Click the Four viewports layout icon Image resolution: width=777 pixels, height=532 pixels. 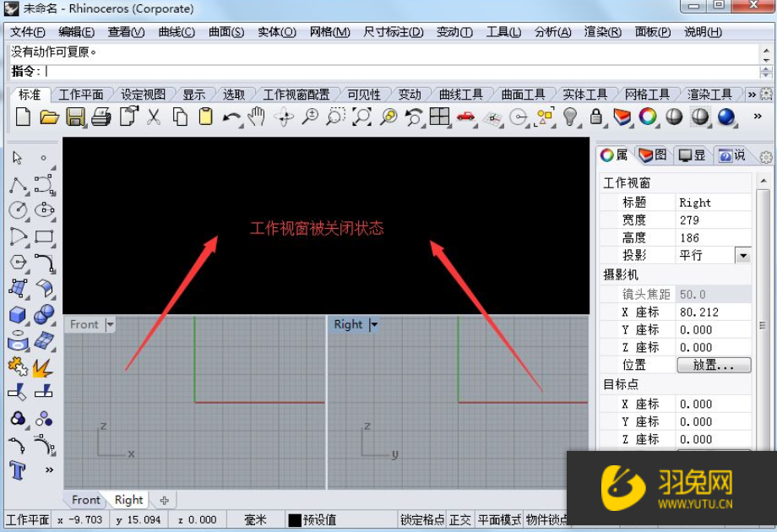439,117
